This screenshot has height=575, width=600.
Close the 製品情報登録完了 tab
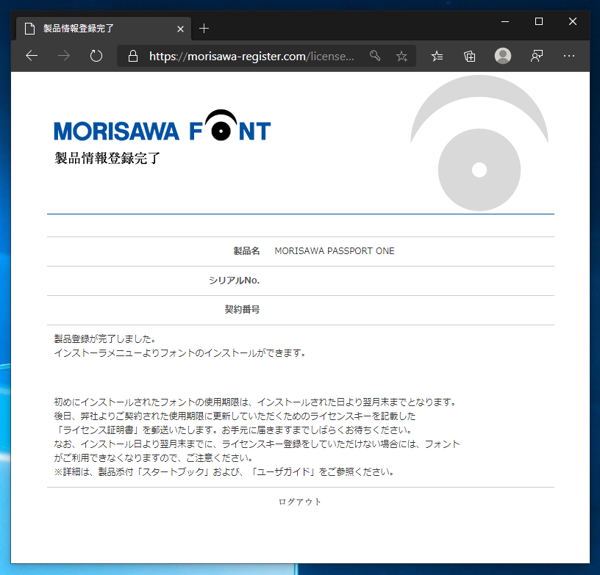(x=180, y=29)
